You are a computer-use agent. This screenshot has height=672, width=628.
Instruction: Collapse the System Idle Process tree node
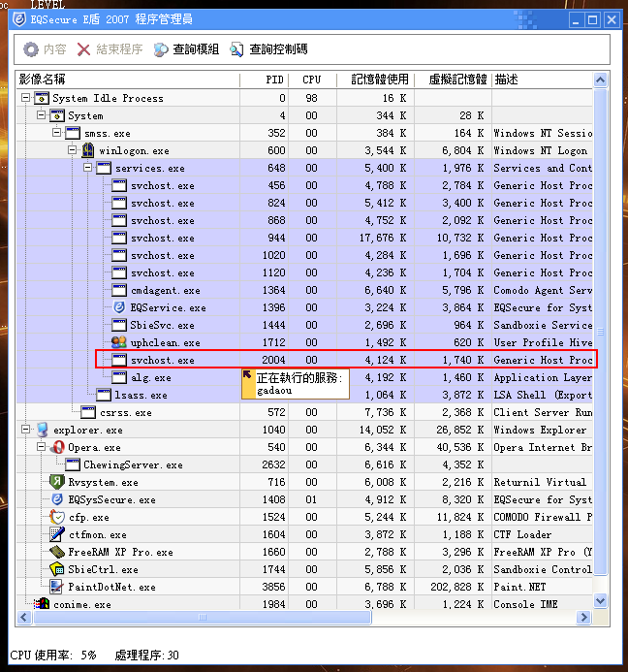coord(26,98)
